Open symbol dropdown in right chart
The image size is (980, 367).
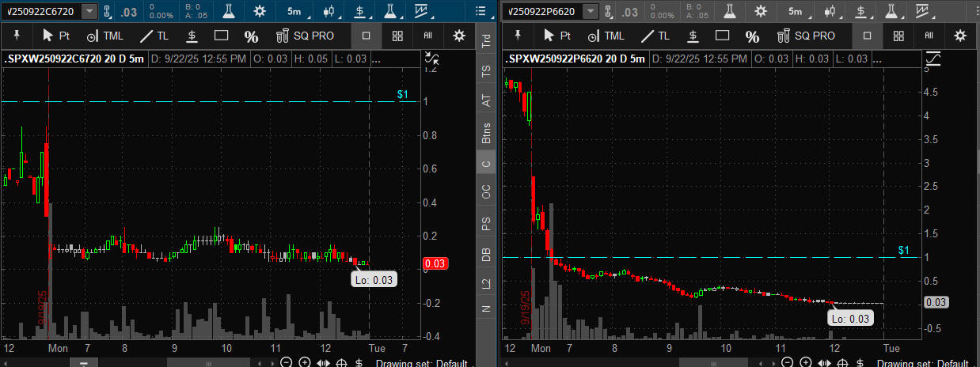(x=591, y=11)
